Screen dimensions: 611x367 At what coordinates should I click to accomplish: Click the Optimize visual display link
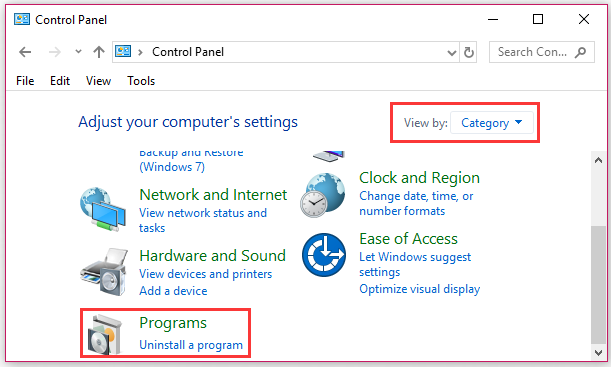click(419, 289)
